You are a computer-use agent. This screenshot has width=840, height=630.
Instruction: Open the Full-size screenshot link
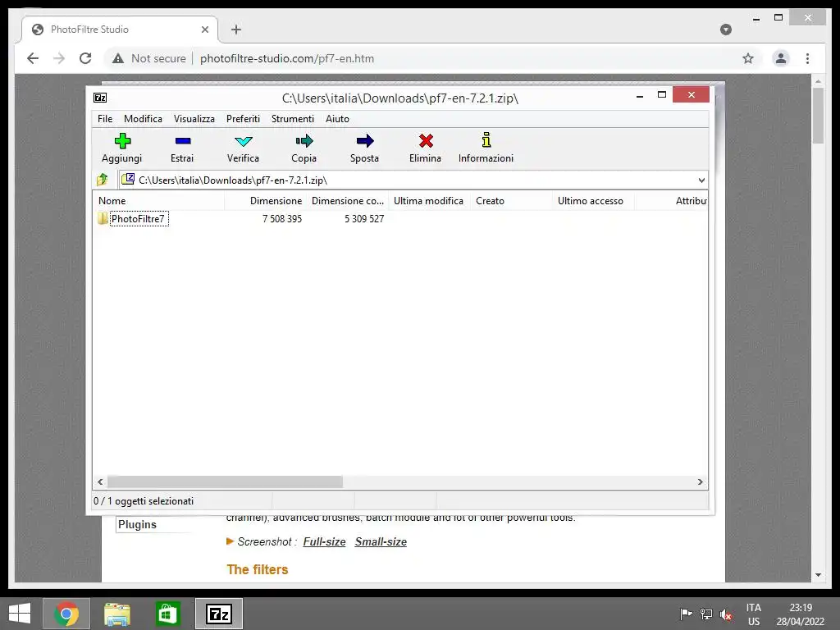coord(324,541)
